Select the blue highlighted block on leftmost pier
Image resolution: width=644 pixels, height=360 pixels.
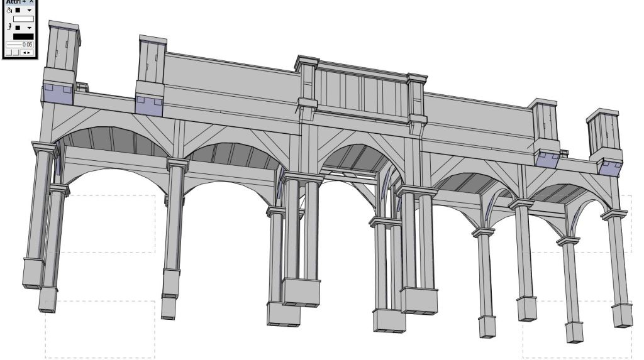[57, 94]
